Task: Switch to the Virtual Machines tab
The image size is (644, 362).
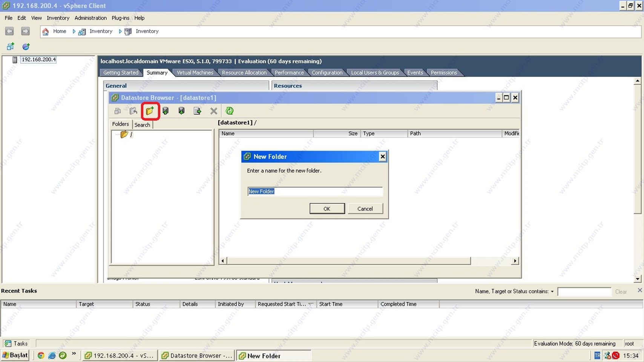Action: pyautogui.click(x=195, y=72)
